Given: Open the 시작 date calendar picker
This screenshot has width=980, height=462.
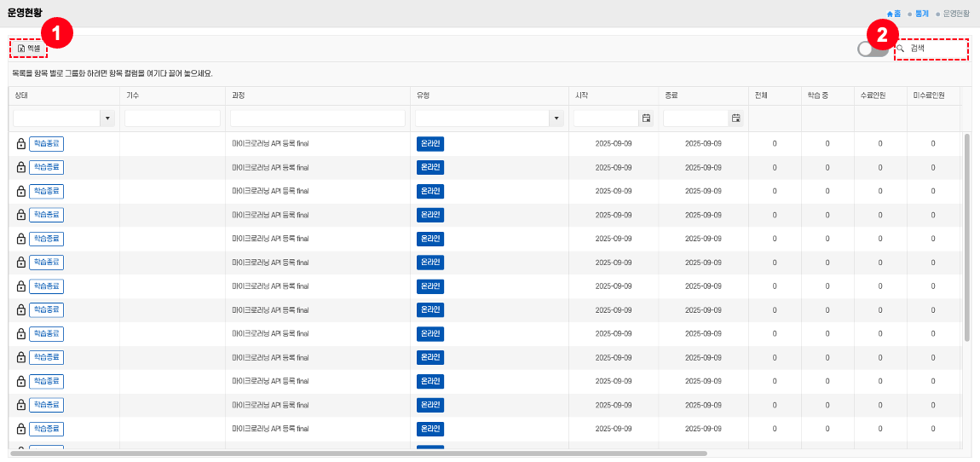Looking at the screenshot, I should 646,118.
